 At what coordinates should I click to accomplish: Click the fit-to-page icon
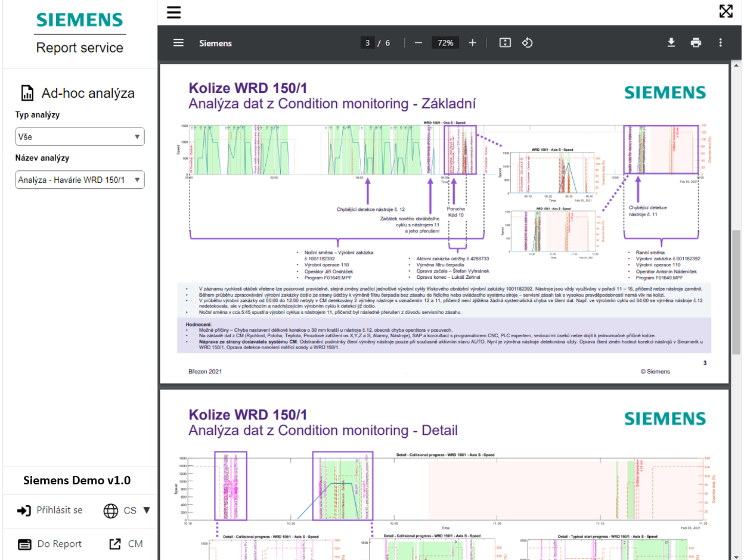click(504, 42)
